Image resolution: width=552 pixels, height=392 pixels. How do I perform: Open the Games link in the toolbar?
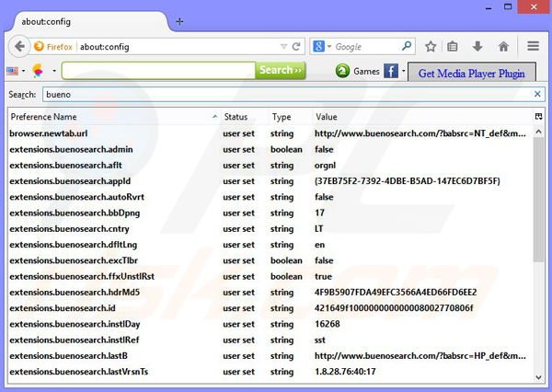point(366,71)
